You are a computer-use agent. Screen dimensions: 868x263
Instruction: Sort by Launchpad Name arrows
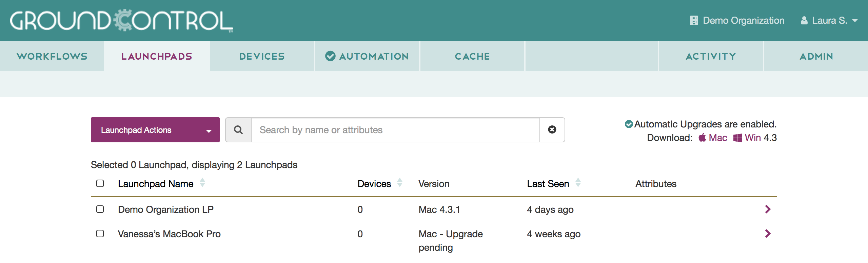(202, 183)
